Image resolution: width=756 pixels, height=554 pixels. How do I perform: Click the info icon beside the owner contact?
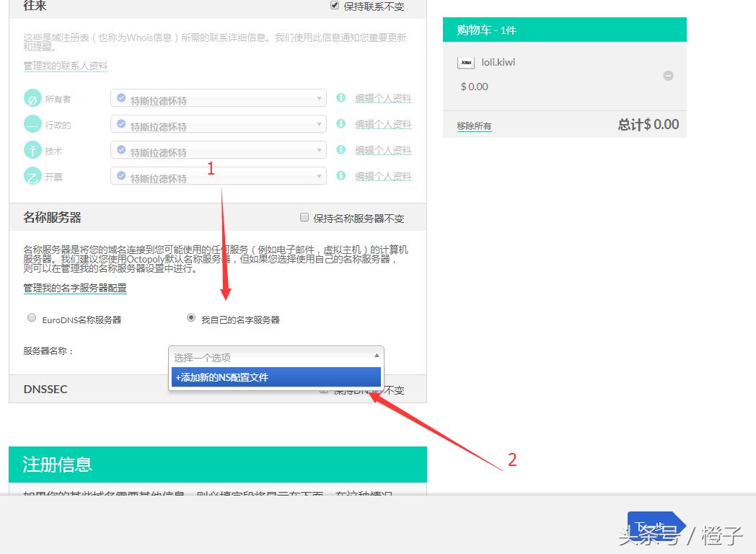[340, 97]
